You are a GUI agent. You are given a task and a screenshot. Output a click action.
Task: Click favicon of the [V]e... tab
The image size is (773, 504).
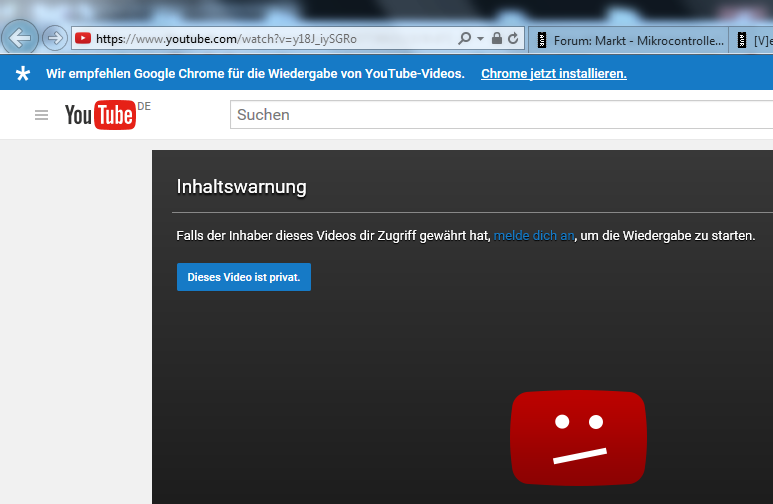tap(741, 40)
